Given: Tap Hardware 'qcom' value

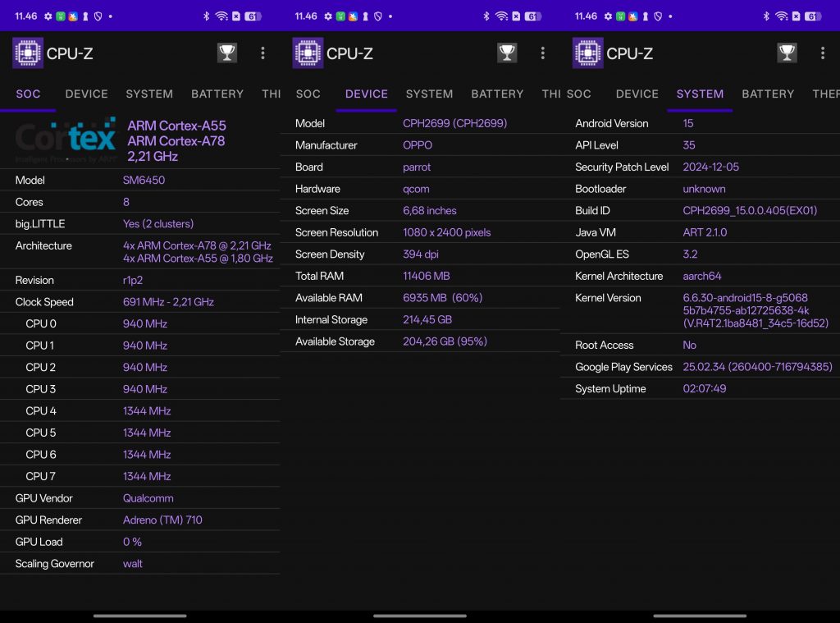Looking at the screenshot, I should [416, 189].
